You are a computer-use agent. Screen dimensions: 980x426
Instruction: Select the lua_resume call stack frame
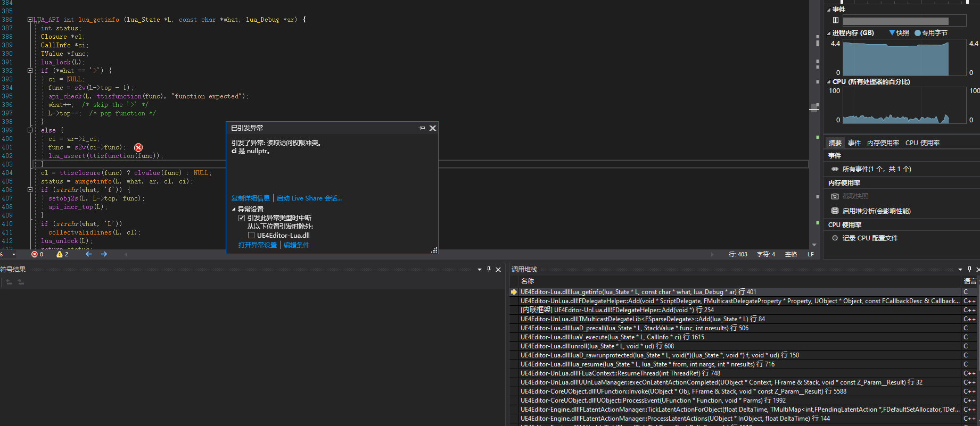click(x=740, y=364)
